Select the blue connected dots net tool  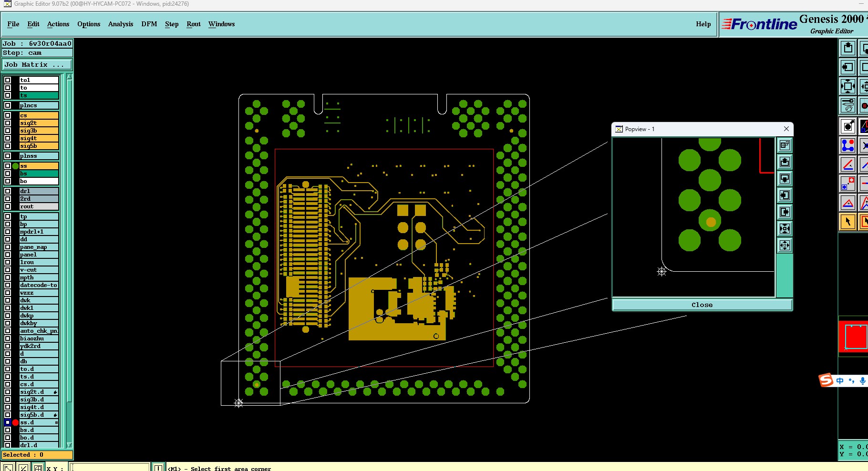click(x=847, y=145)
